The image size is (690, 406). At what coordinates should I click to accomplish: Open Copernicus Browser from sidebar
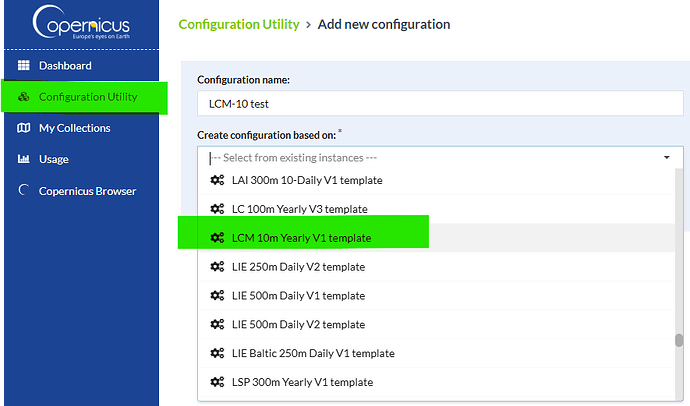coord(87,191)
